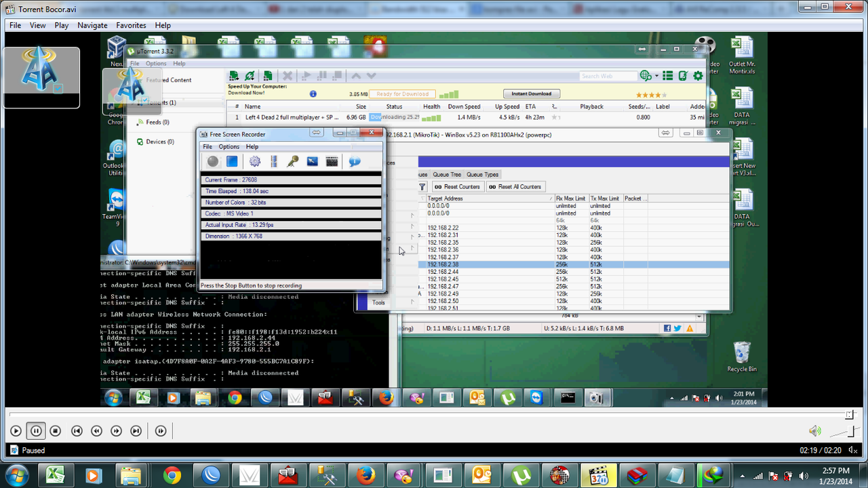Select Feeds (0) in uTorrent sidebar
The width and height of the screenshot is (868, 488).
[157, 122]
